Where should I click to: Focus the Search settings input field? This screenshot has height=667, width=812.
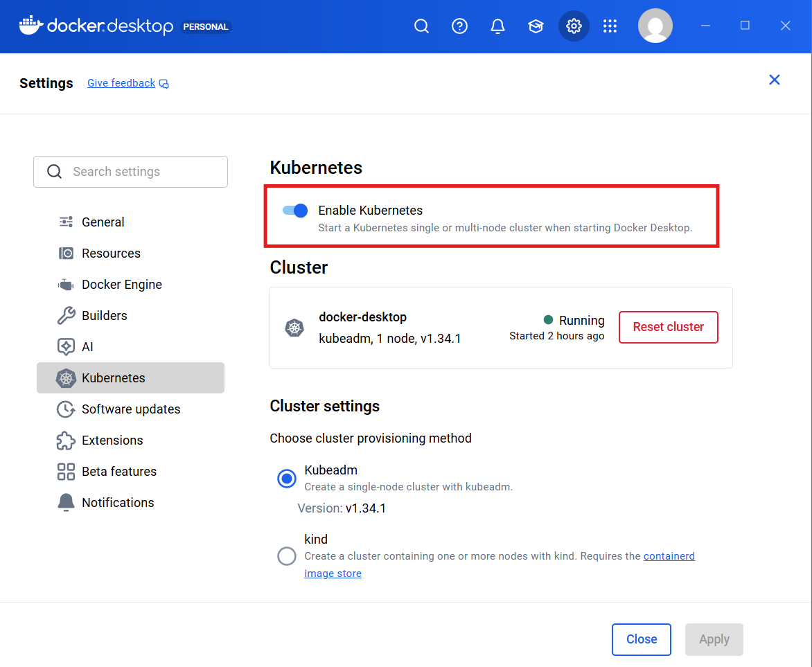130,172
